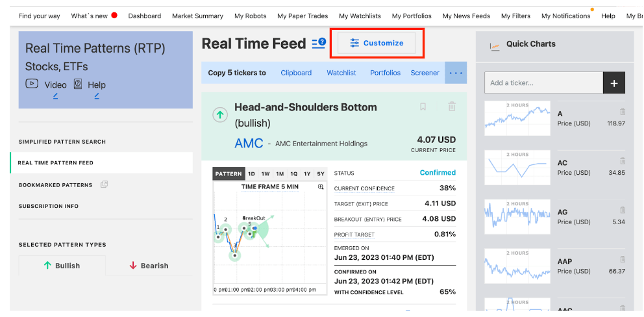Switch chart to 1D timeframe

click(x=251, y=173)
